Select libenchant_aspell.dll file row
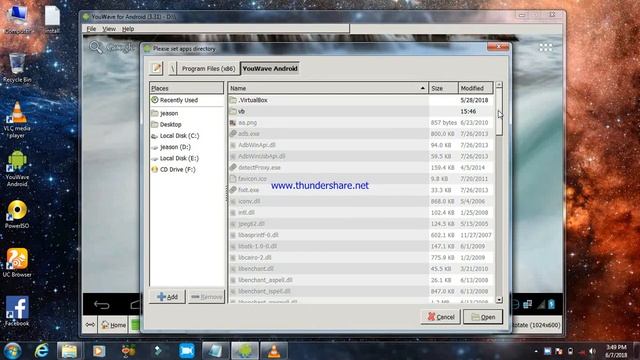The width and height of the screenshot is (640, 360). (x=361, y=280)
